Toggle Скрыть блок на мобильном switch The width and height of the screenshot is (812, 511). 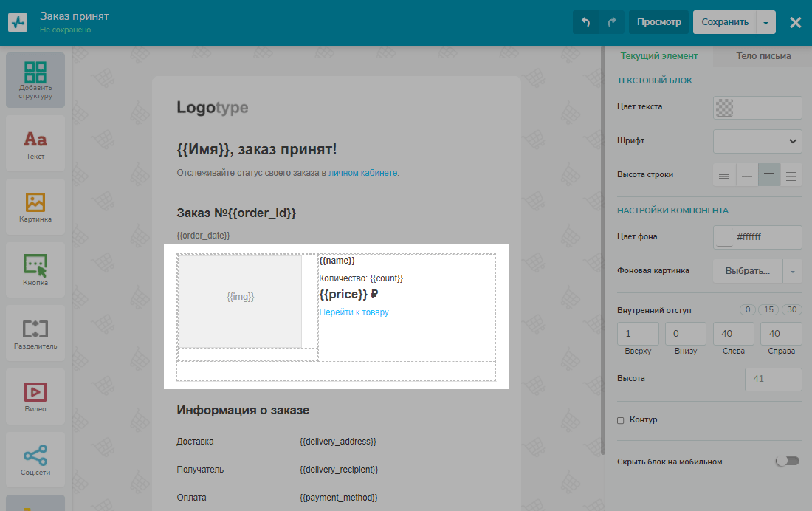point(787,462)
